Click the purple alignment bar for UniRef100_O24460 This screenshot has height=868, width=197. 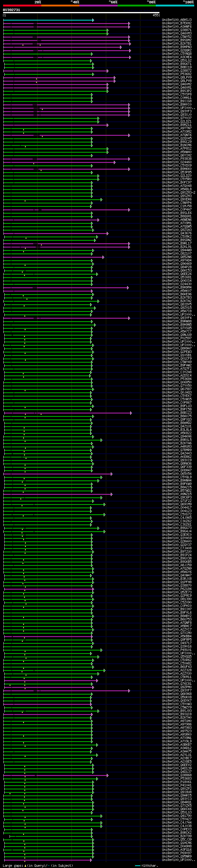(60, 162)
